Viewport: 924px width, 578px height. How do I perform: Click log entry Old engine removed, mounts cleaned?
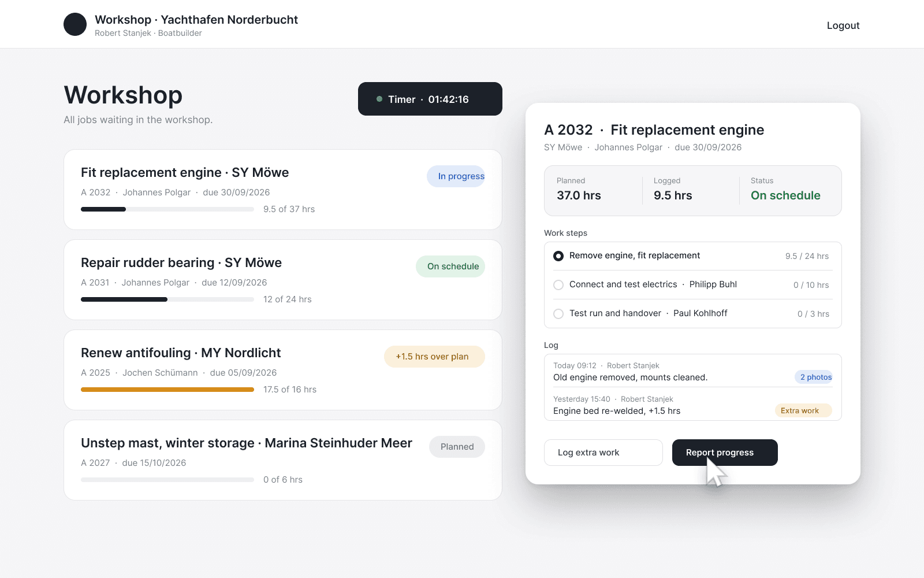coord(630,377)
